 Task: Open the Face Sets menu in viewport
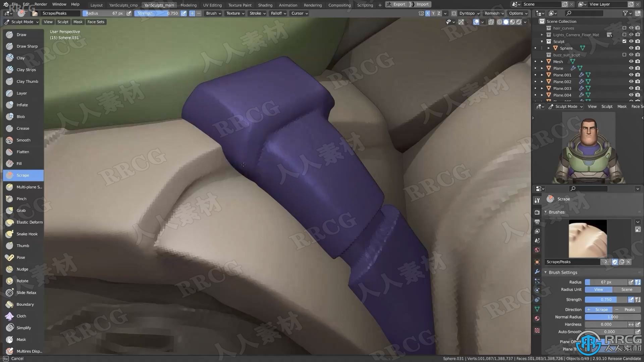96,22
